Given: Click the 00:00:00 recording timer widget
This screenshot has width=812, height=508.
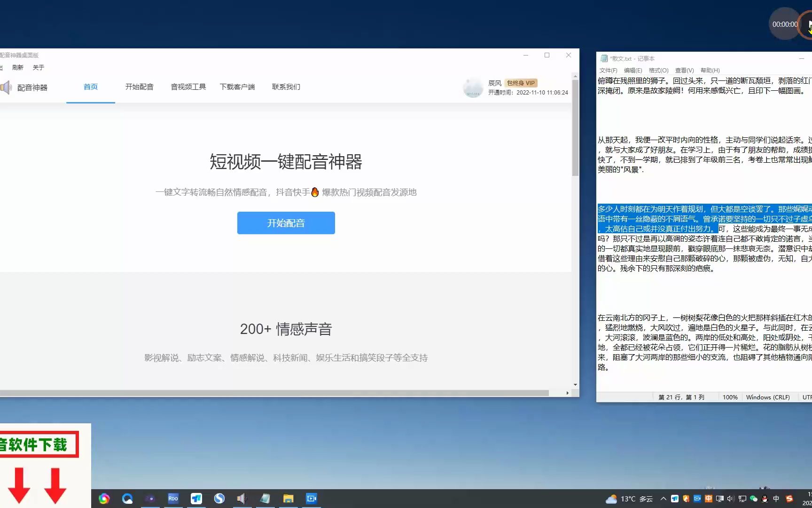Looking at the screenshot, I should point(785,24).
